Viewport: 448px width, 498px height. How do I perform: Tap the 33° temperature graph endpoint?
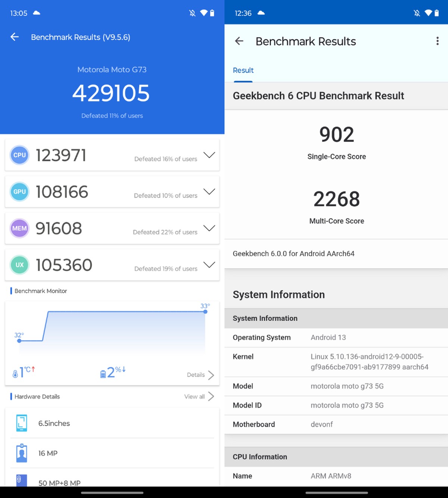[x=205, y=311]
